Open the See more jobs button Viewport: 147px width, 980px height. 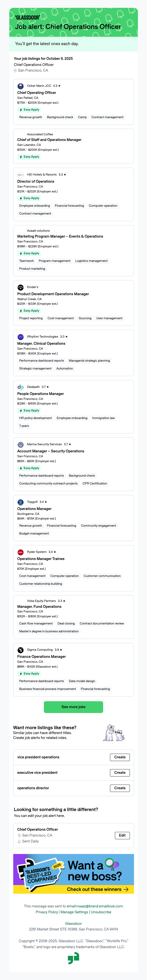pyautogui.click(x=73, y=707)
